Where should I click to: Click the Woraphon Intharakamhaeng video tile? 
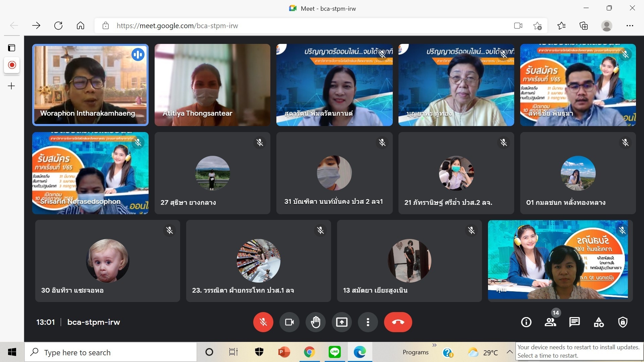90,85
